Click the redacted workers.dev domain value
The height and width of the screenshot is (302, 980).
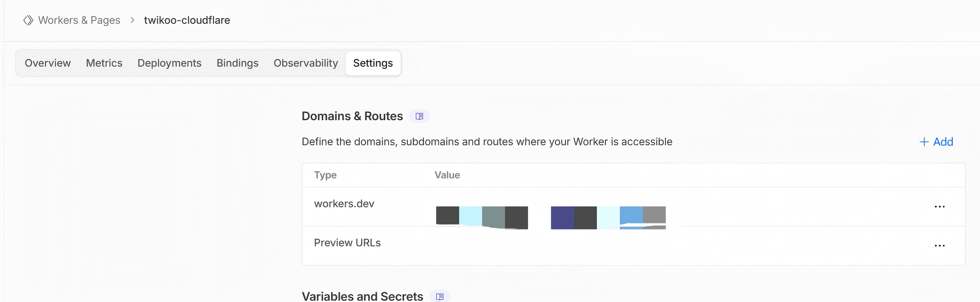[551, 217]
